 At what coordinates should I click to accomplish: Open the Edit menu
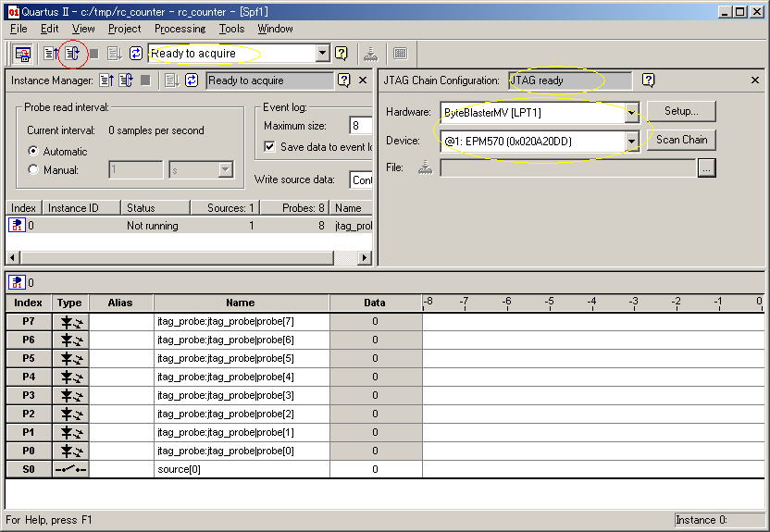[x=50, y=29]
